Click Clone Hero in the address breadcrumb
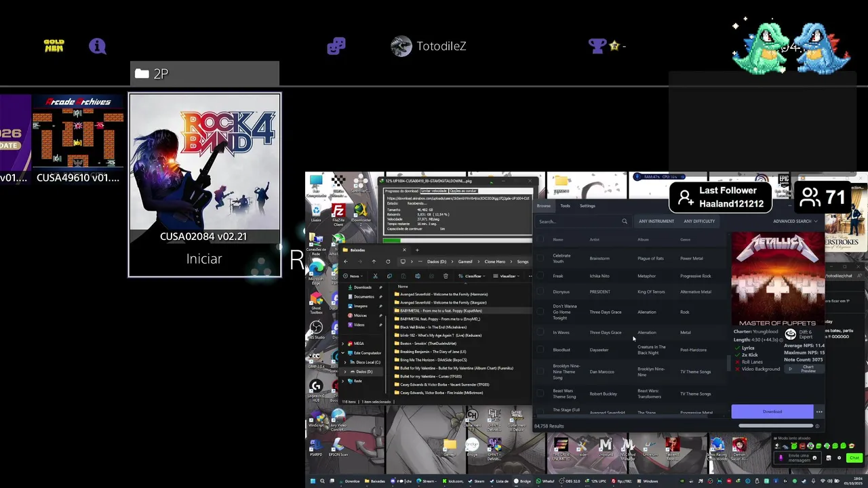The height and width of the screenshot is (488, 868). [495, 262]
